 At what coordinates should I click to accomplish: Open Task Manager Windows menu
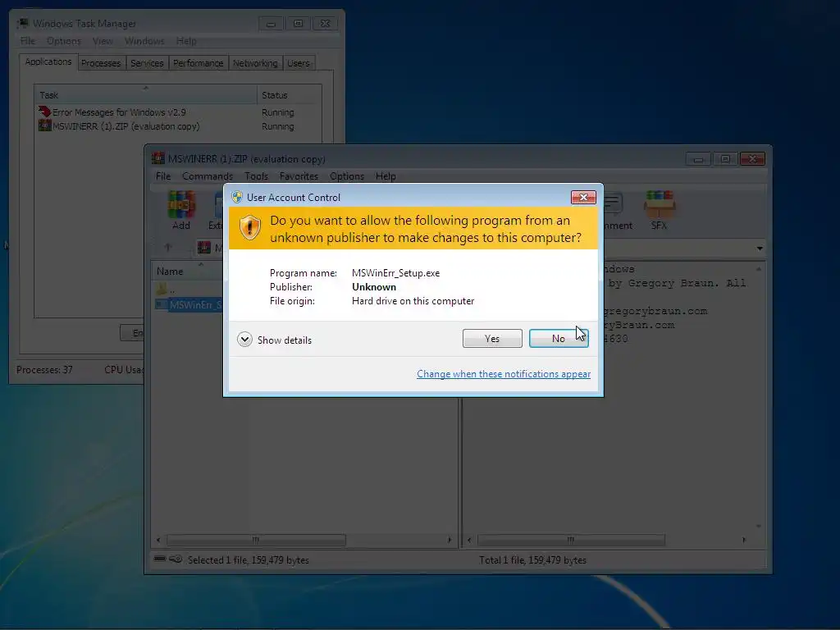click(144, 41)
